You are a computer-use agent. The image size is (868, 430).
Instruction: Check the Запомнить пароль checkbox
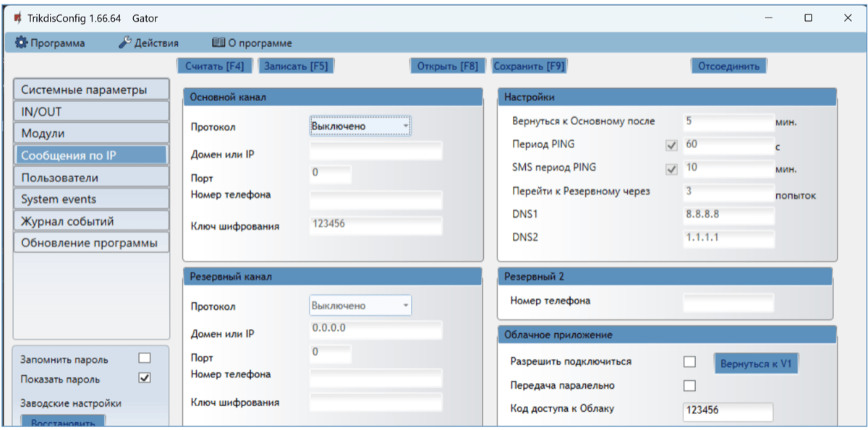click(x=145, y=358)
